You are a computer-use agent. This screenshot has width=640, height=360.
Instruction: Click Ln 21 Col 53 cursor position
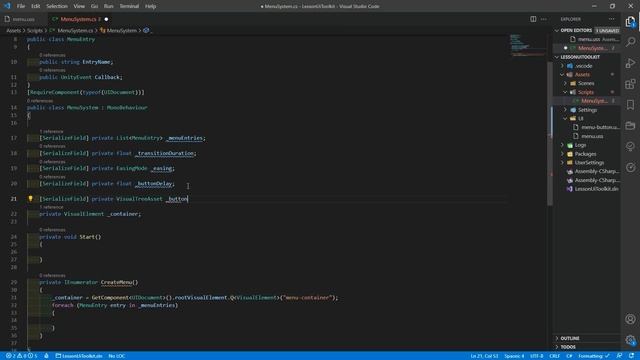coord(484,356)
